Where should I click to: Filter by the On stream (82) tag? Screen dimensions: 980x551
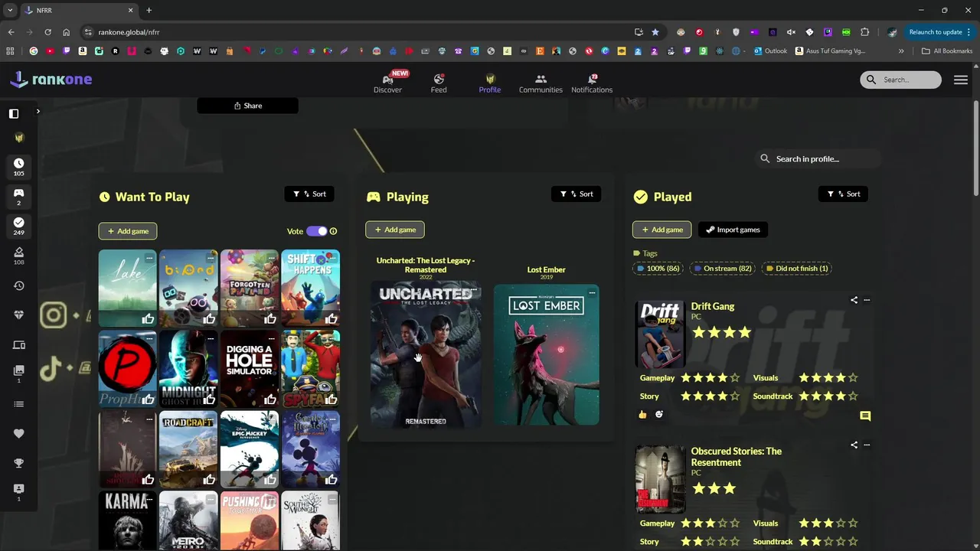pos(722,269)
